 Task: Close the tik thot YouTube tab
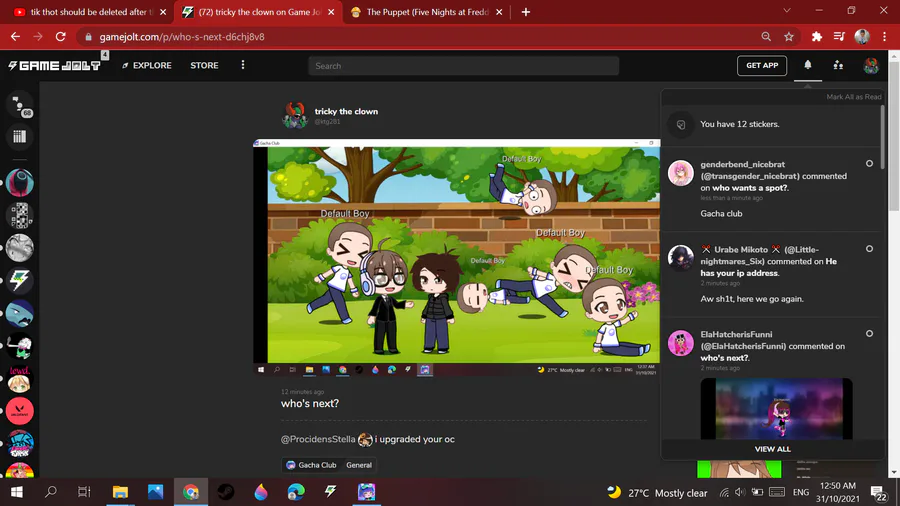pyautogui.click(x=163, y=12)
